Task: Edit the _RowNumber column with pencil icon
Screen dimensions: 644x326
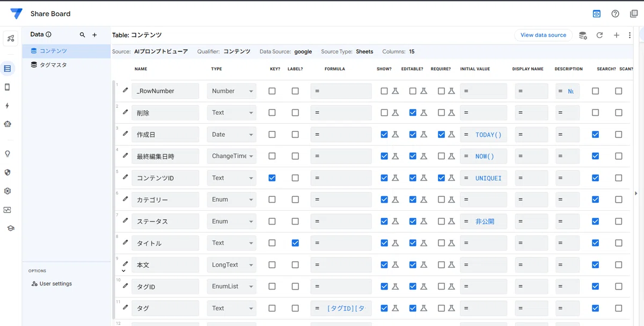Action: click(x=125, y=90)
